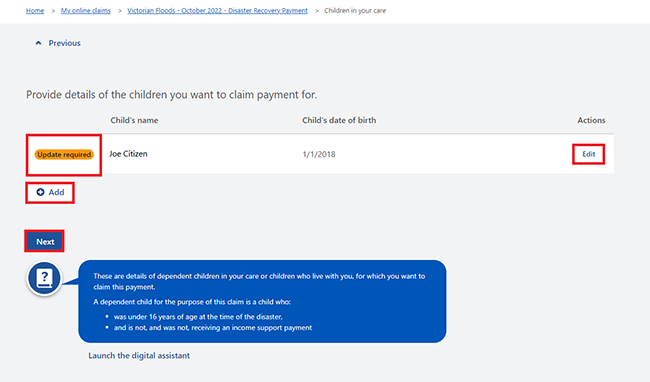The image size is (650, 382).
Task: Open the question mark help book icon
Action: [x=44, y=278]
